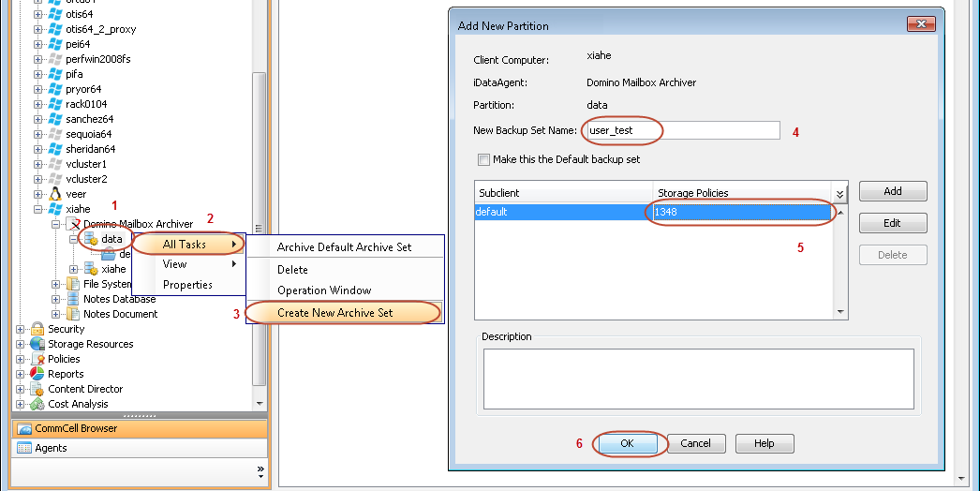Expand the Notes Database node
This screenshot has height=491, width=980.
pos(56,299)
